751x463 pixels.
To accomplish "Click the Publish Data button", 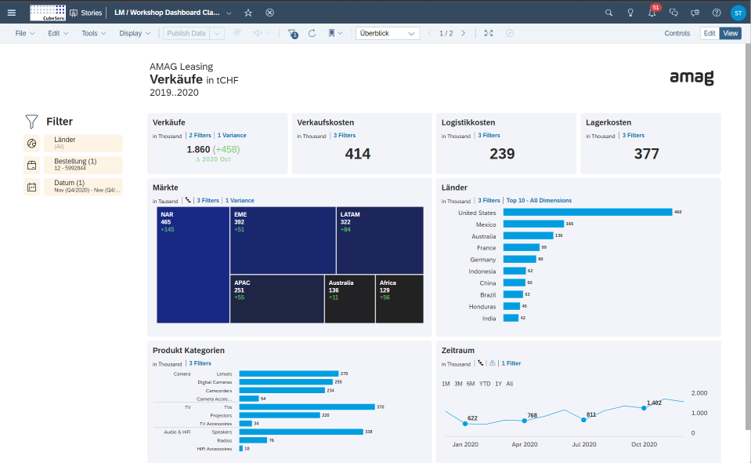I will click(186, 34).
